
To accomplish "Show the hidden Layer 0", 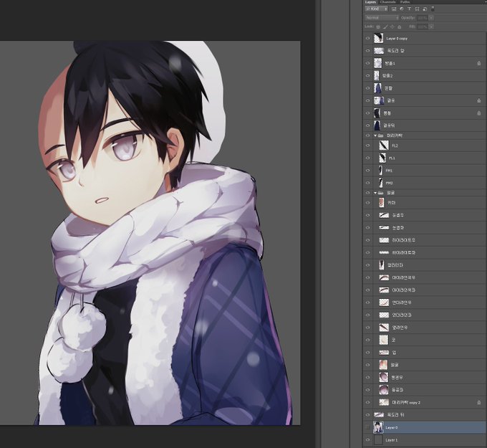I will [x=368, y=427].
